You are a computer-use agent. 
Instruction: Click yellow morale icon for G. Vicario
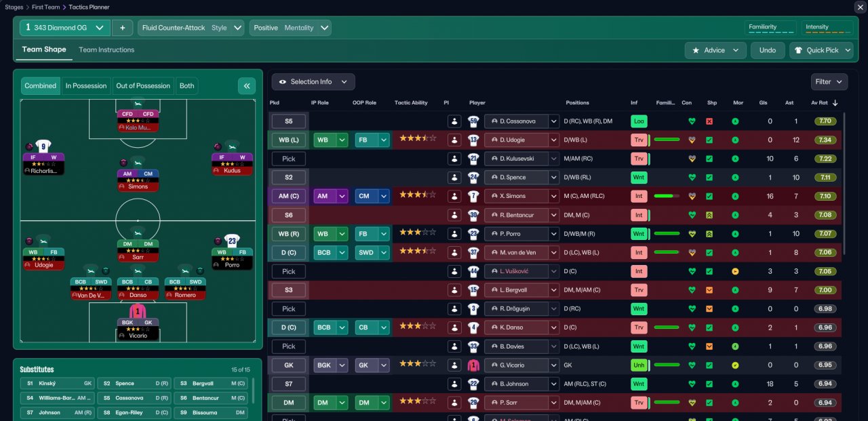tap(735, 365)
